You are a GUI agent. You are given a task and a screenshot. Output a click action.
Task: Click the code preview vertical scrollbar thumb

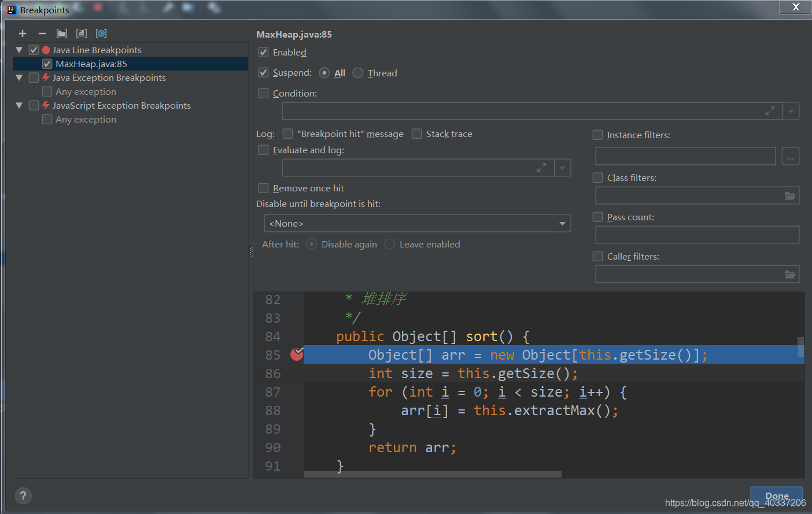tap(800, 347)
